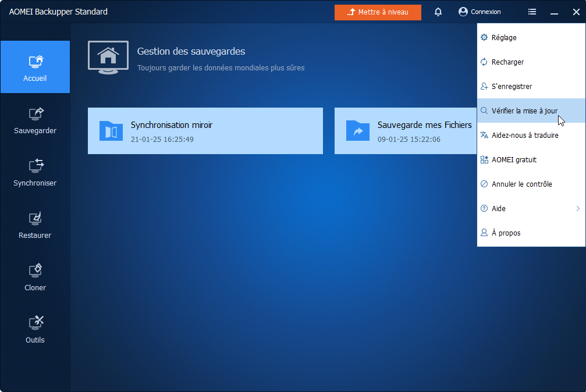Open the Restaurer section
This screenshot has width=586, height=392.
pos(35,224)
